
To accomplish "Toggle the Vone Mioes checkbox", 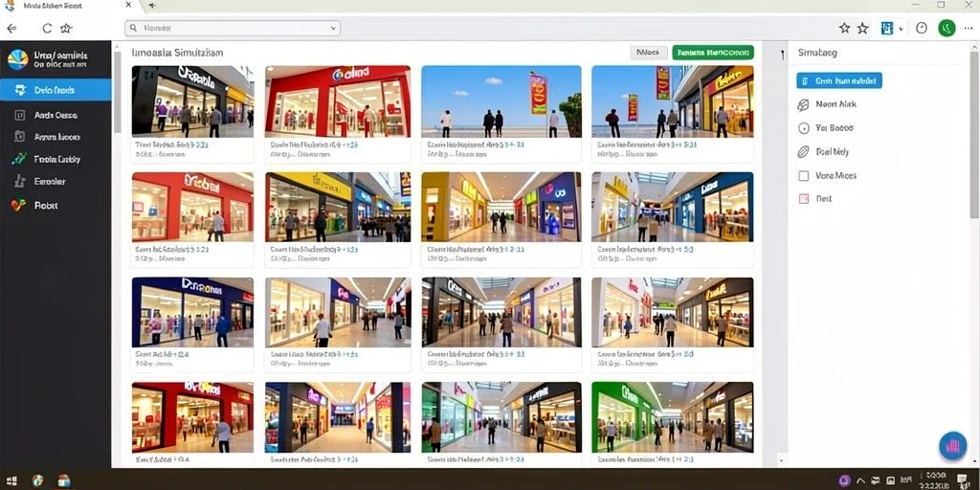I will pos(804,176).
